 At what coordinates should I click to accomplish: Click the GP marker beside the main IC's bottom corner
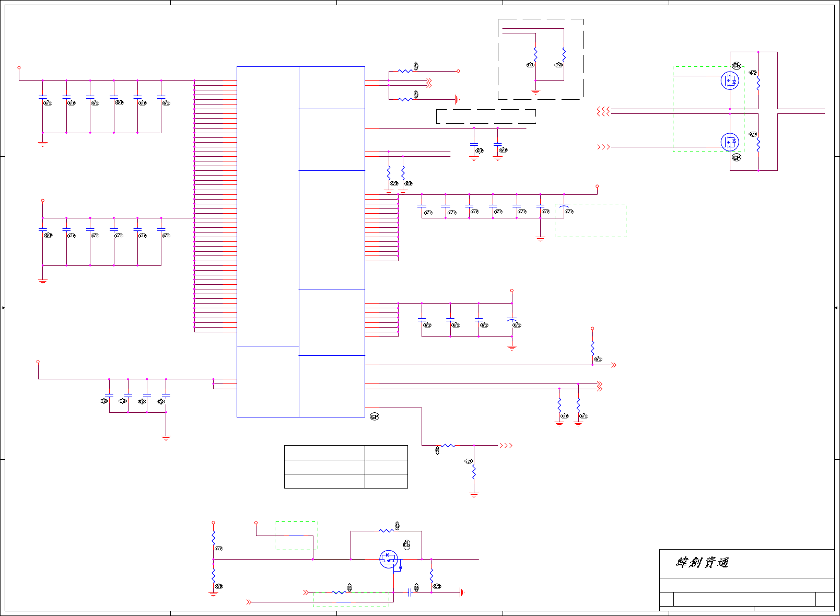375,416
